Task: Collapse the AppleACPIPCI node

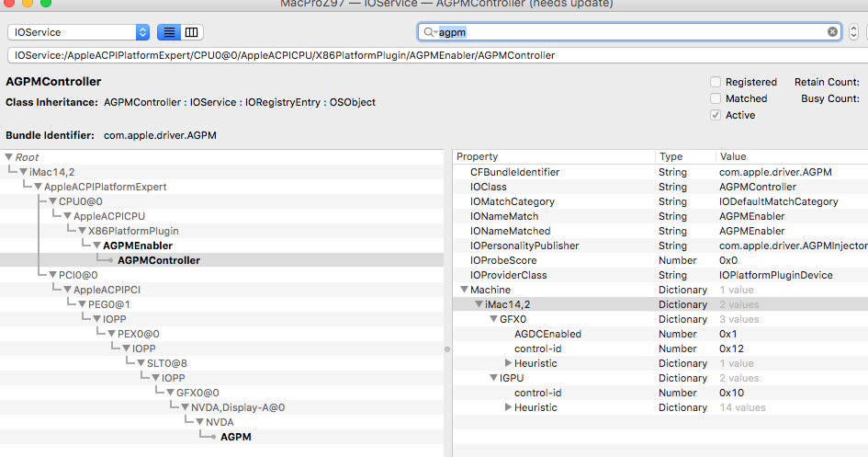Action: point(68,290)
